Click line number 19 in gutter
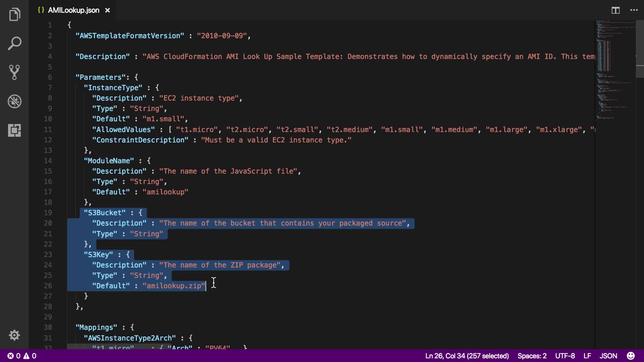 (48, 213)
